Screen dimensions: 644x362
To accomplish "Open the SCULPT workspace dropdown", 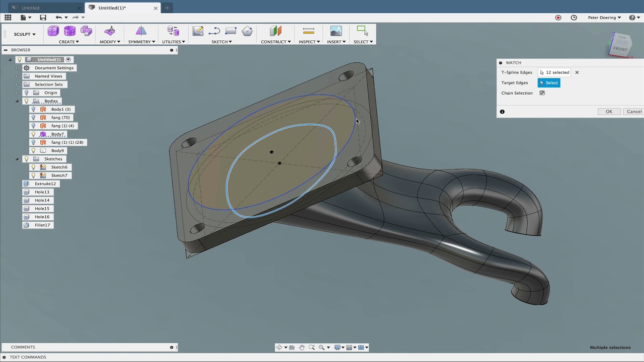I will coord(25,34).
